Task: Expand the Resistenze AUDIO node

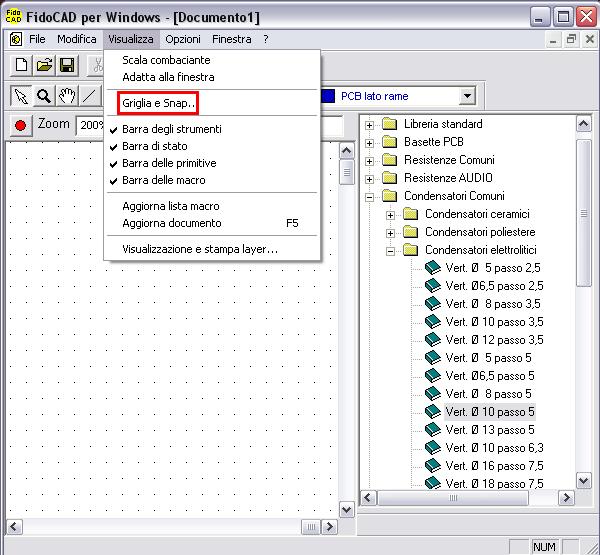Action: [x=369, y=179]
